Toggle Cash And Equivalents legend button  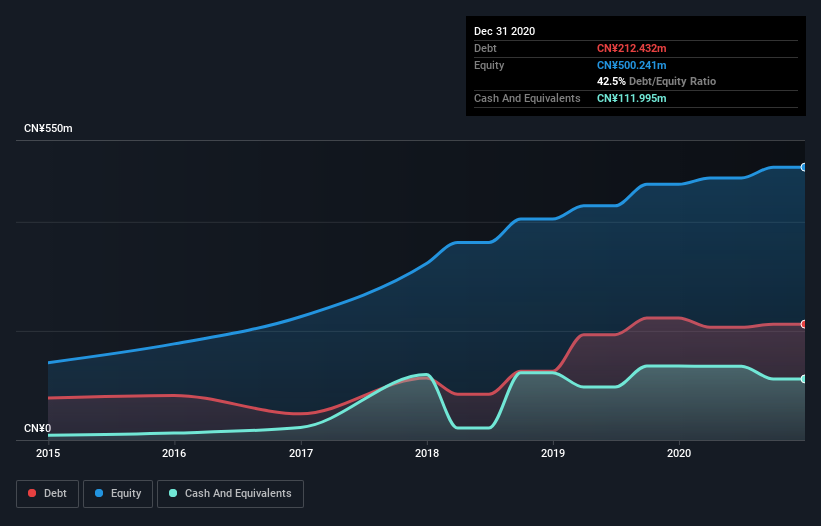(x=230, y=494)
